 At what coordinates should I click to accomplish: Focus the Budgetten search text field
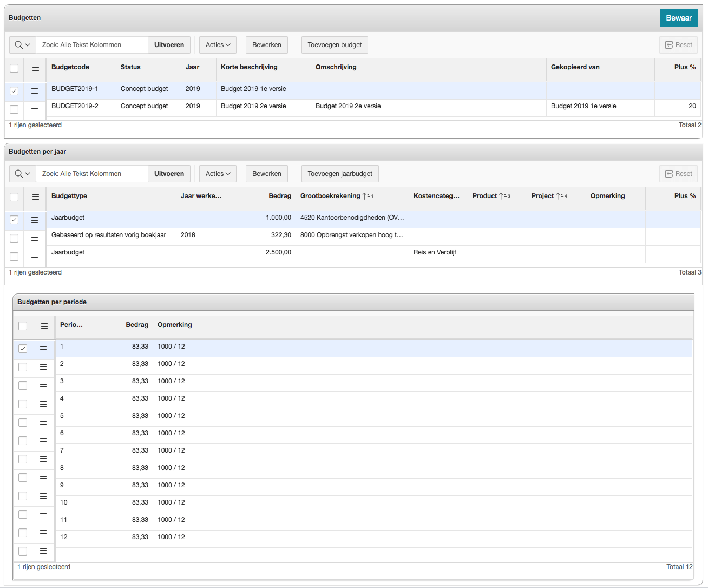click(92, 45)
